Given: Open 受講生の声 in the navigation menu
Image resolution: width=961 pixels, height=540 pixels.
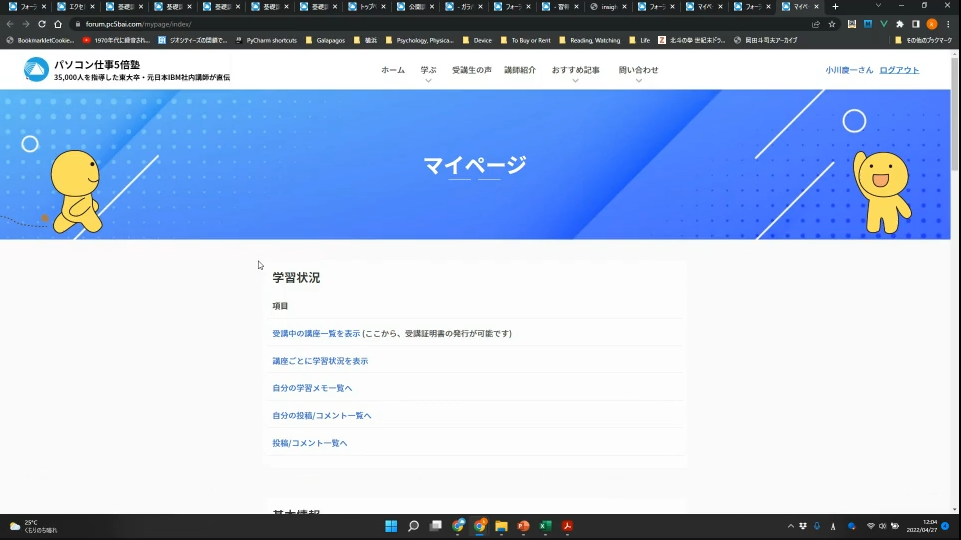Looking at the screenshot, I should (x=471, y=70).
